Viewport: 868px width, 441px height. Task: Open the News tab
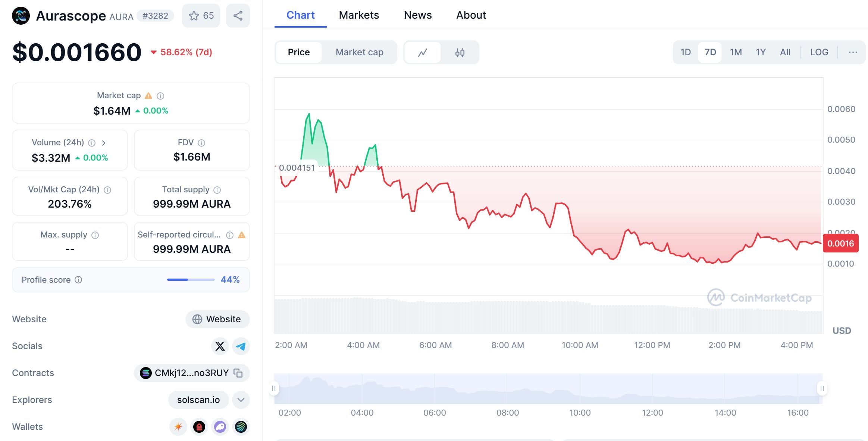tap(417, 15)
